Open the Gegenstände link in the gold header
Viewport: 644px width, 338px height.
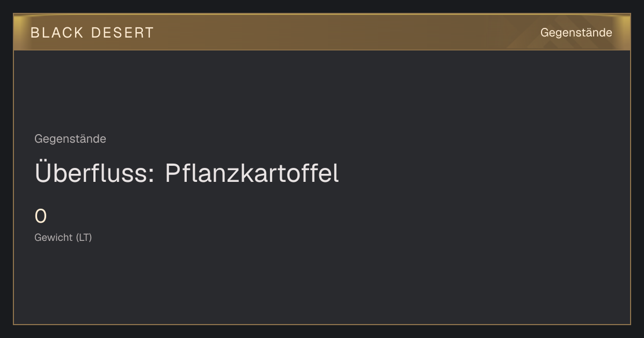[x=576, y=33]
